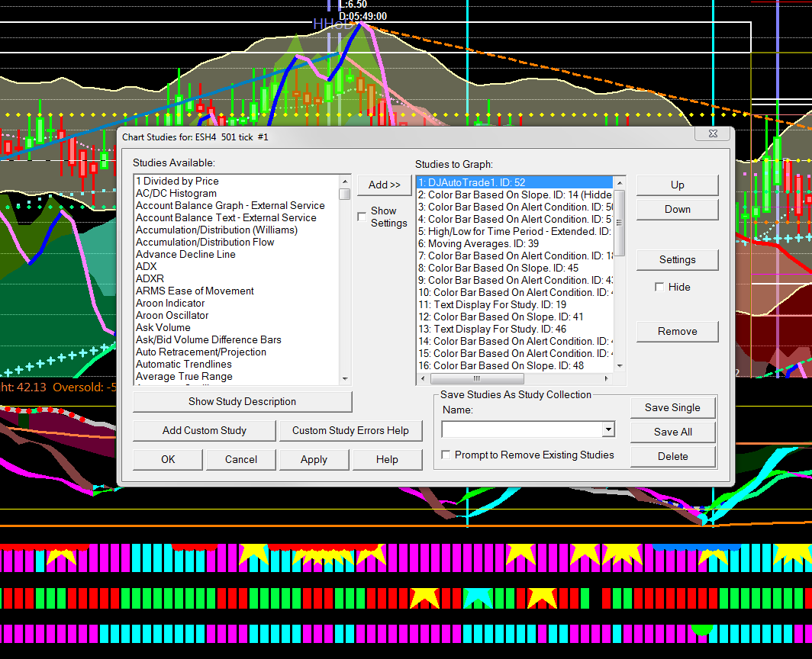Screen dimensions: 812x659
Task: Open the study collection Name dropdown
Action: pos(608,430)
